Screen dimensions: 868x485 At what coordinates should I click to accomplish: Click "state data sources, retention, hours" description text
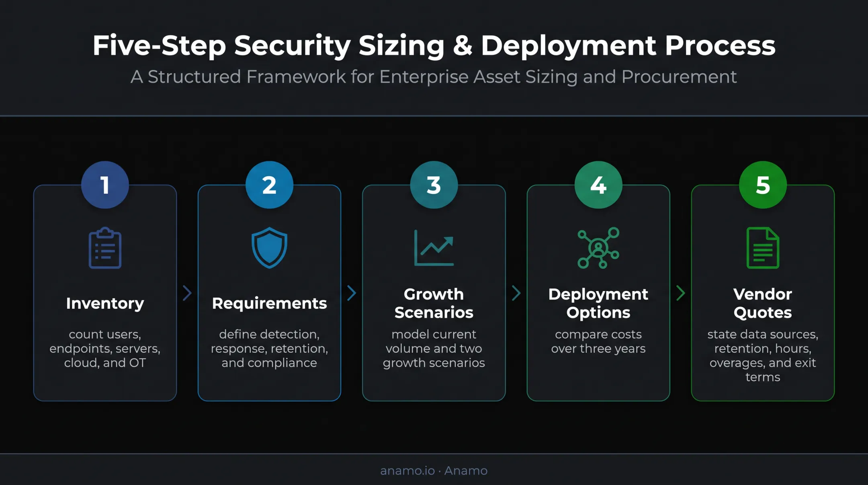point(763,356)
